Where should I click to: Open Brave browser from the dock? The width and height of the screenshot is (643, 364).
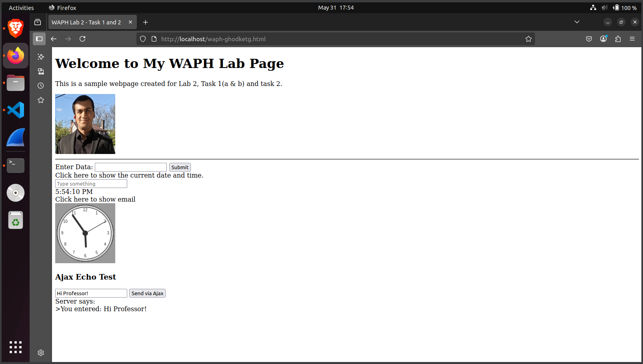coord(16,28)
